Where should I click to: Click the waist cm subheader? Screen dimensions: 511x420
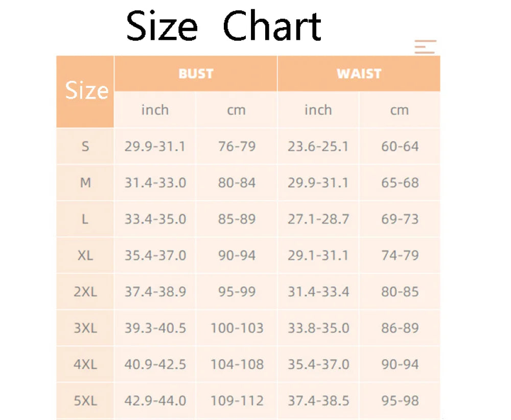400,110
